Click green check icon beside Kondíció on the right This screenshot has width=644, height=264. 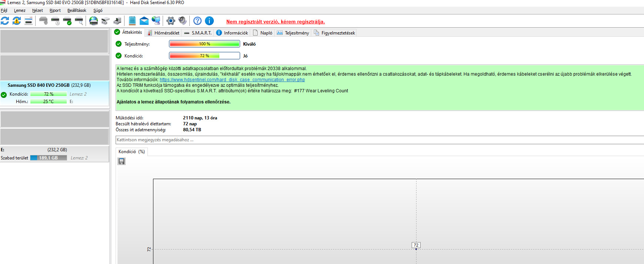pos(119,56)
